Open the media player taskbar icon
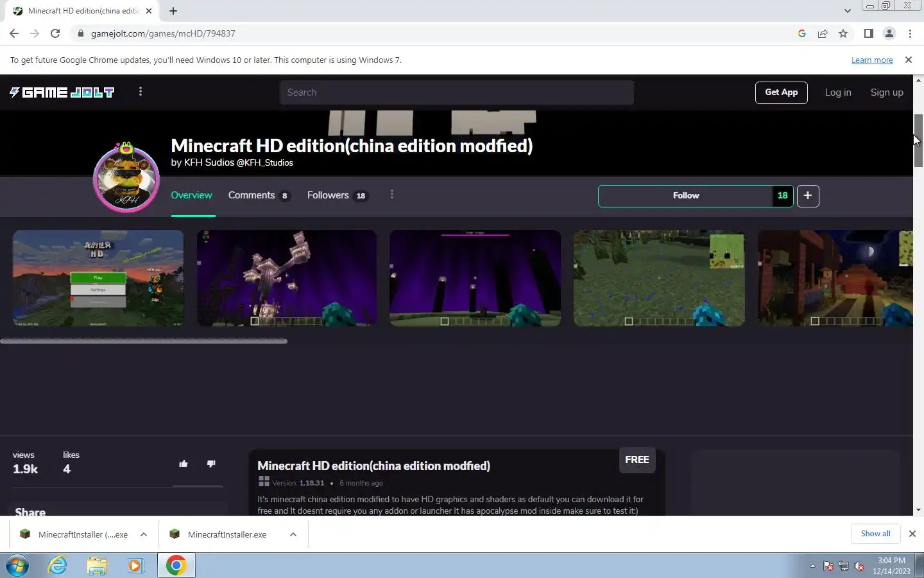Screen dimensions: 924x578 click(135, 566)
